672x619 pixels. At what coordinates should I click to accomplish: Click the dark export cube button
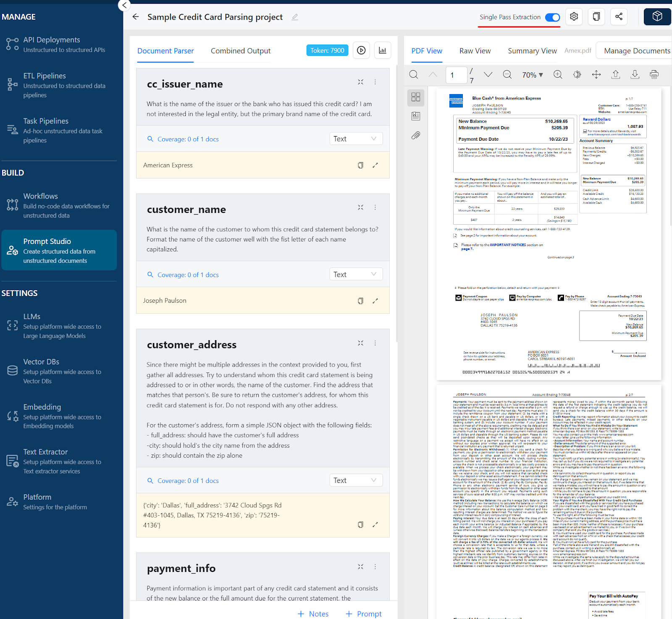657,17
